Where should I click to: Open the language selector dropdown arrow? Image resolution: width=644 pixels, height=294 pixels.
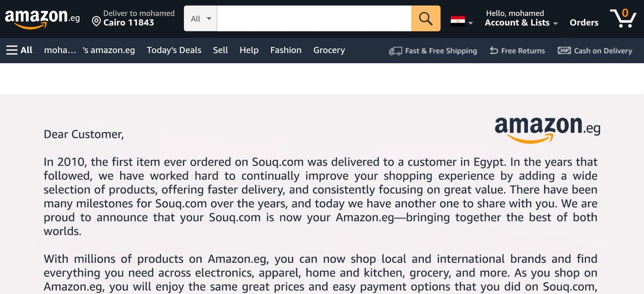tap(471, 23)
